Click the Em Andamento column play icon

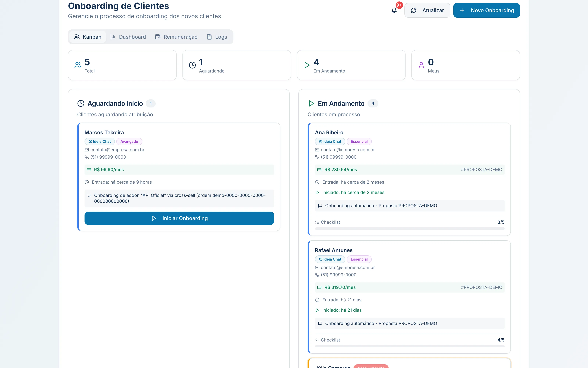pyautogui.click(x=311, y=103)
